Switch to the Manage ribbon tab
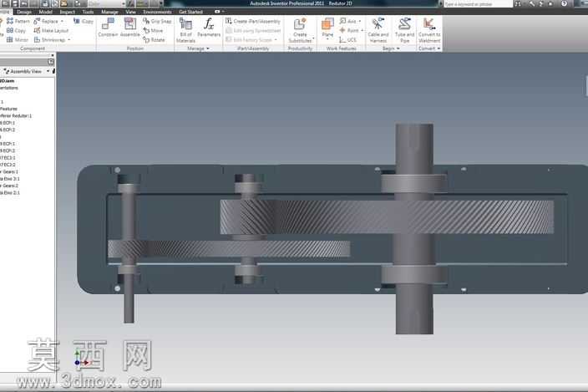 tap(109, 12)
